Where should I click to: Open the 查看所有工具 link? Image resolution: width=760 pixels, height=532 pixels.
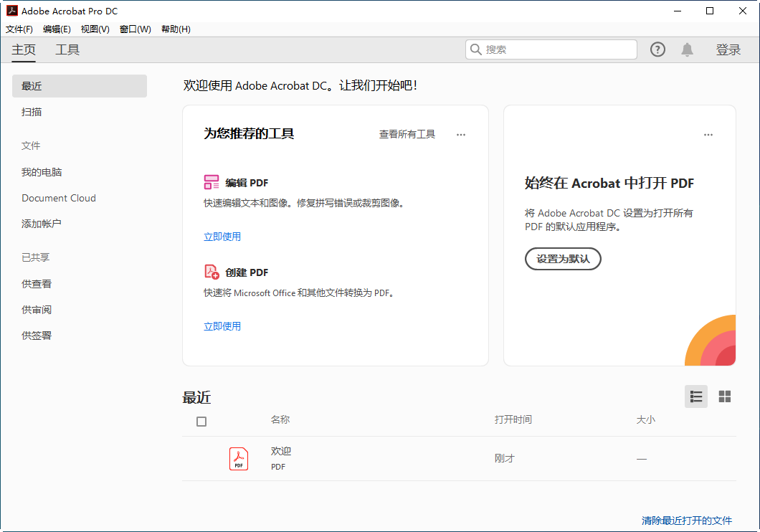click(407, 134)
